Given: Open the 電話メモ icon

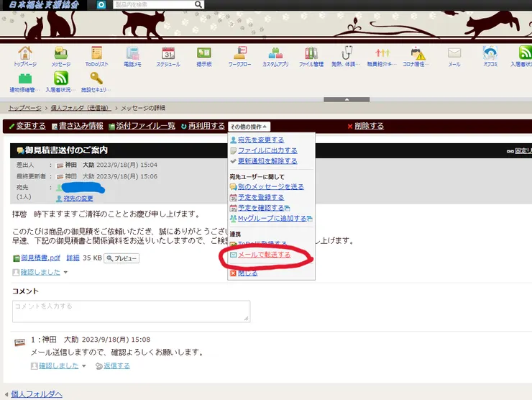Looking at the screenshot, I should click(132, 53).
